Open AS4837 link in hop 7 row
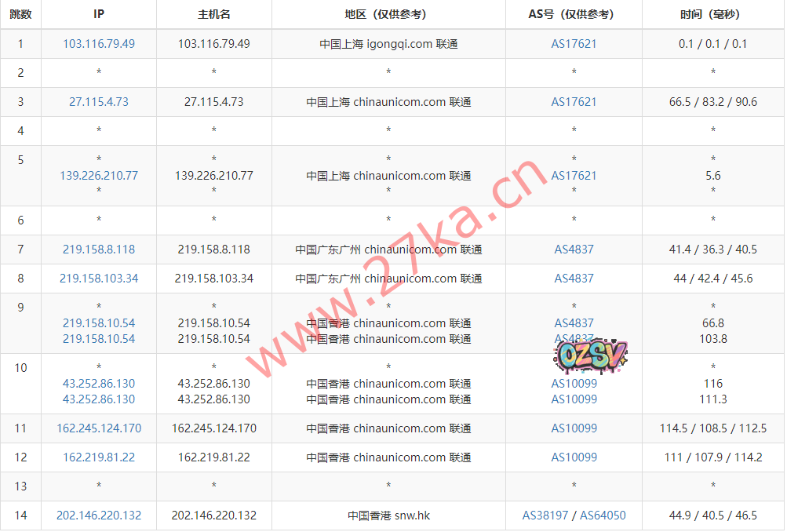787x532 pixels. click(574, 250)
